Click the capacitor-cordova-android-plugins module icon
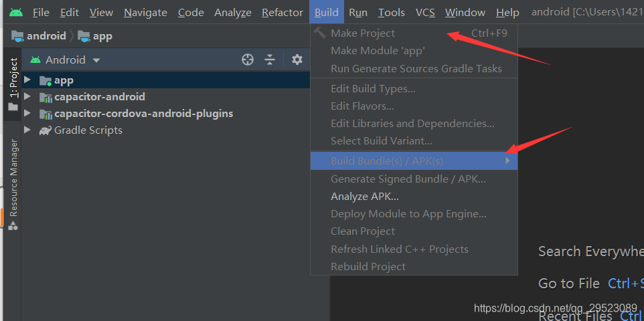Screen dimensions: 644x321 pyautogui.click(x=45, y=114)
